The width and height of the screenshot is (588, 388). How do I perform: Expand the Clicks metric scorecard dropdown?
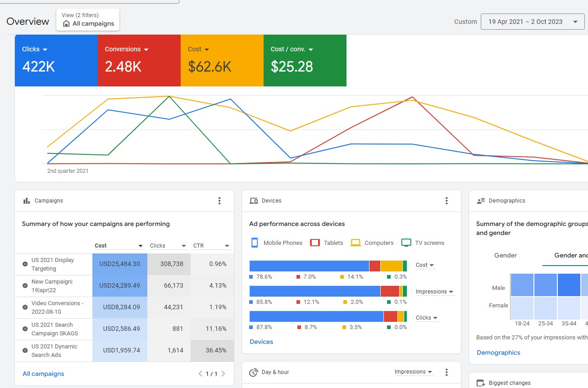pos(45,50)
